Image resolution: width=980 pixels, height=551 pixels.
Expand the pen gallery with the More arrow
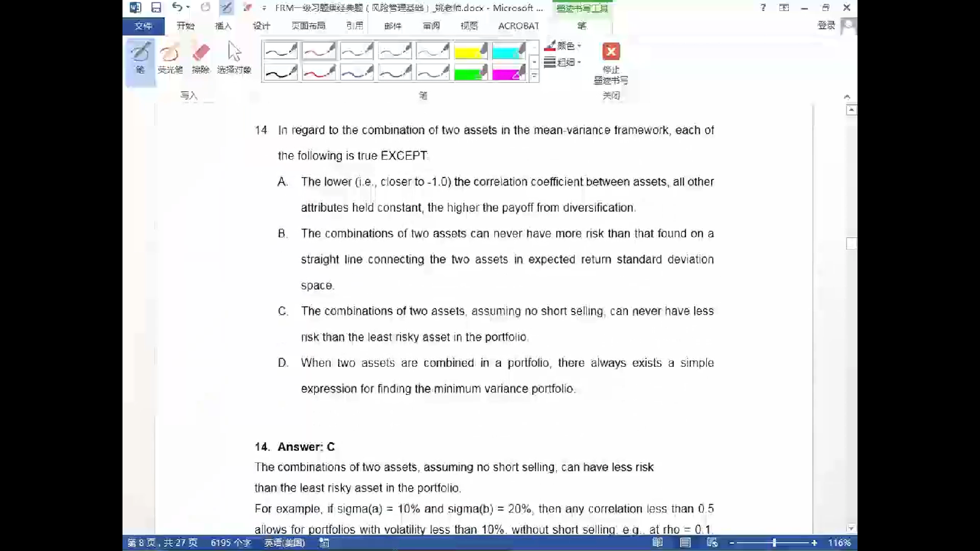(534, 76)
